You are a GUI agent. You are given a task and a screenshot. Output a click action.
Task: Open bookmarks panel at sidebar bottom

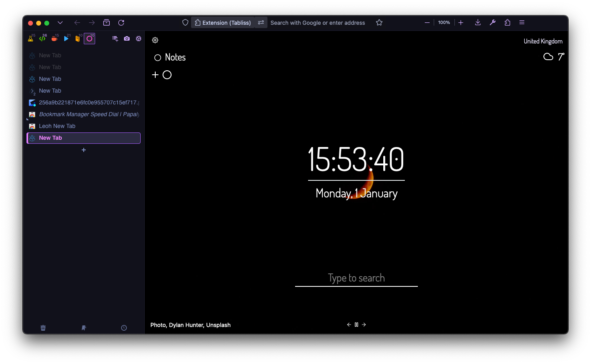84,328
